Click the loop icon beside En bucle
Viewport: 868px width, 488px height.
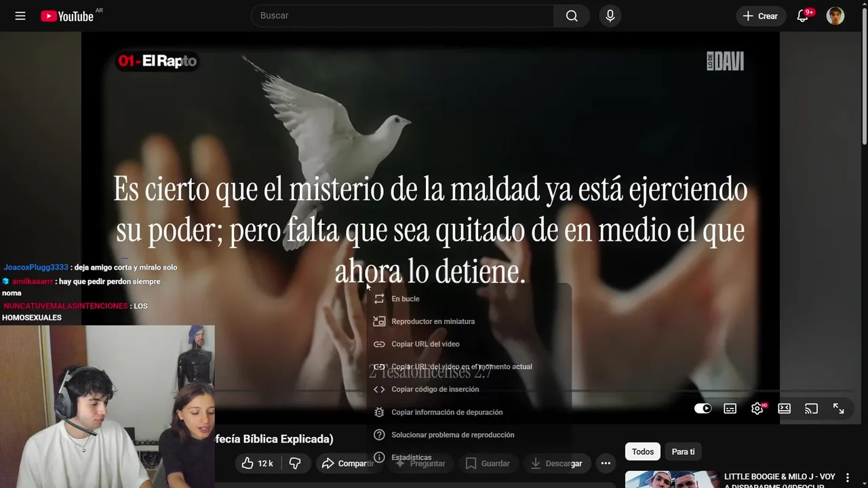coord(379,299)
